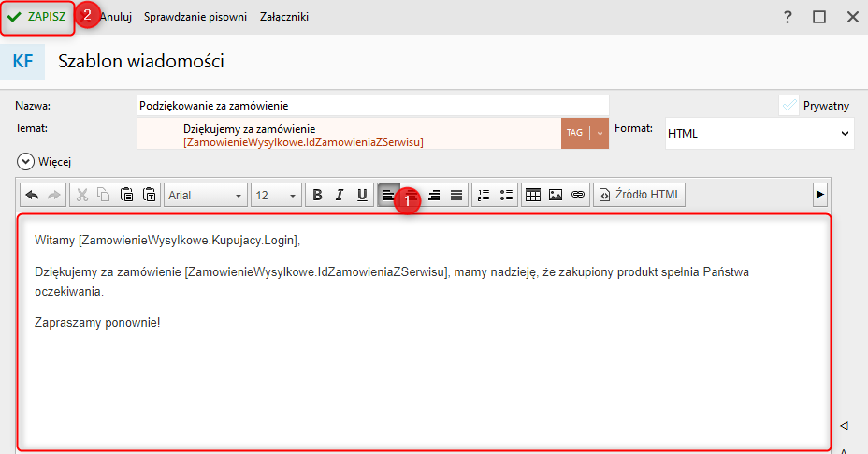Screen dimensions: 868x454
Task: Click the paste clipboard icon
Action: tap(127, 195)
